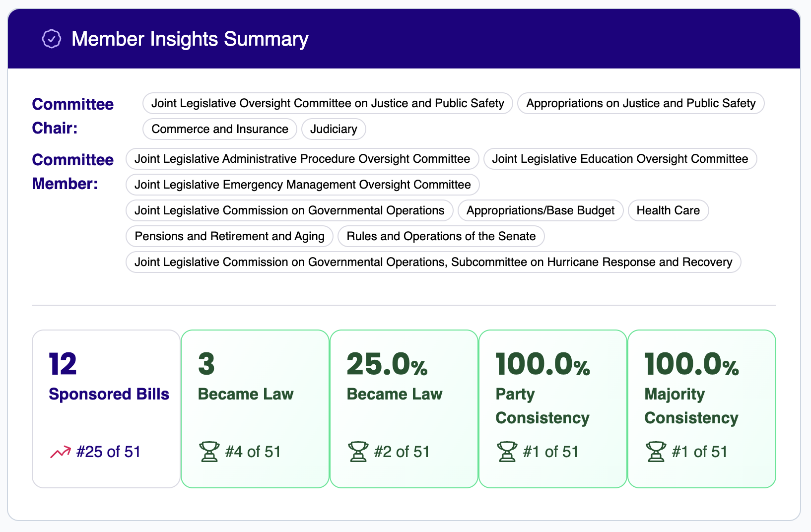This screenshot has height=532, width=811.
Task: Select Joint Legislative Education Oversight Committee tag
Action: (x=620, y=159)
